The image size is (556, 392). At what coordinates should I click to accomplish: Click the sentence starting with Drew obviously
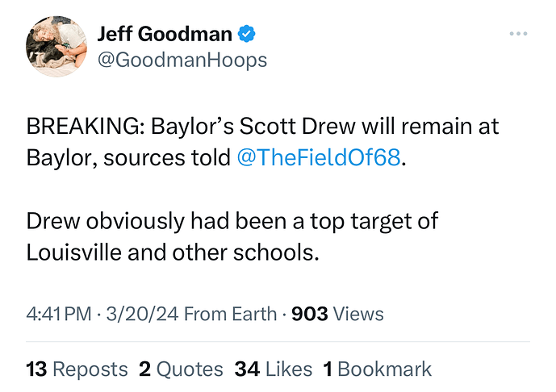[x=232, y=222]
